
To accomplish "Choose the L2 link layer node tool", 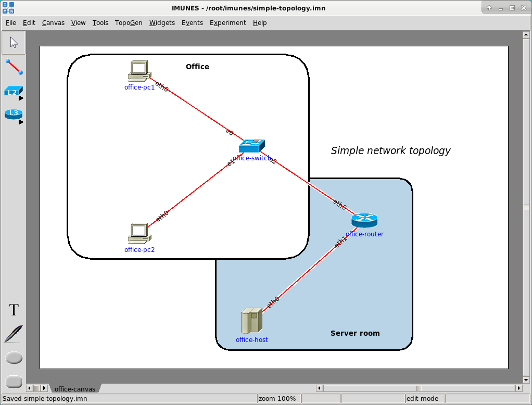I will 13,91.
